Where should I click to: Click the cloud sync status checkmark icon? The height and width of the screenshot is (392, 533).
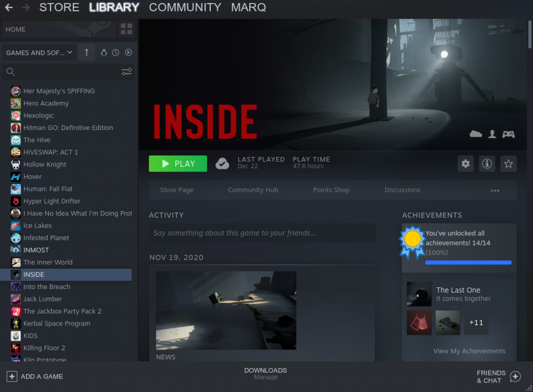tap(222, 164)
